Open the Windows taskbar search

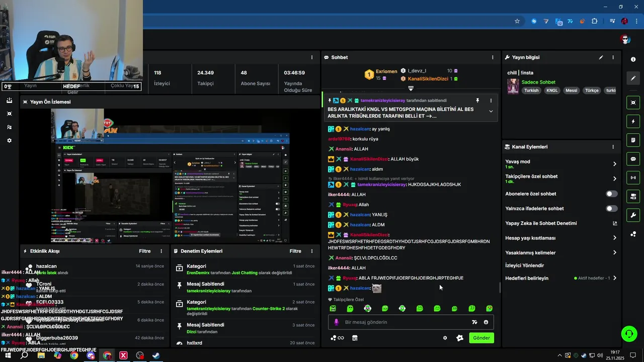tap(24, 355)
